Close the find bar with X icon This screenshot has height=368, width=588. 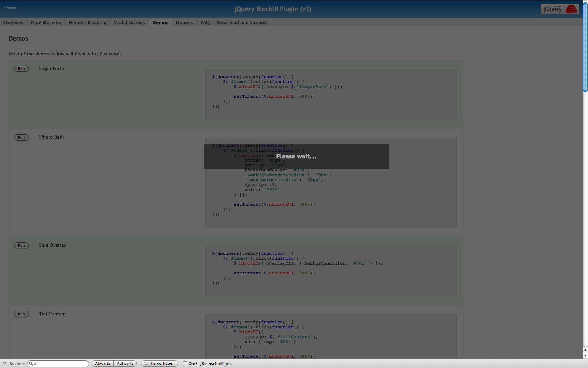pos(5,363)
